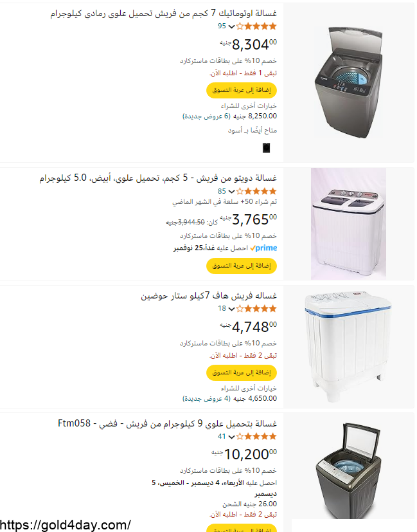
Task: Click the star rating of Ftm058 9kg washer
Action: (x=256, y=436)
